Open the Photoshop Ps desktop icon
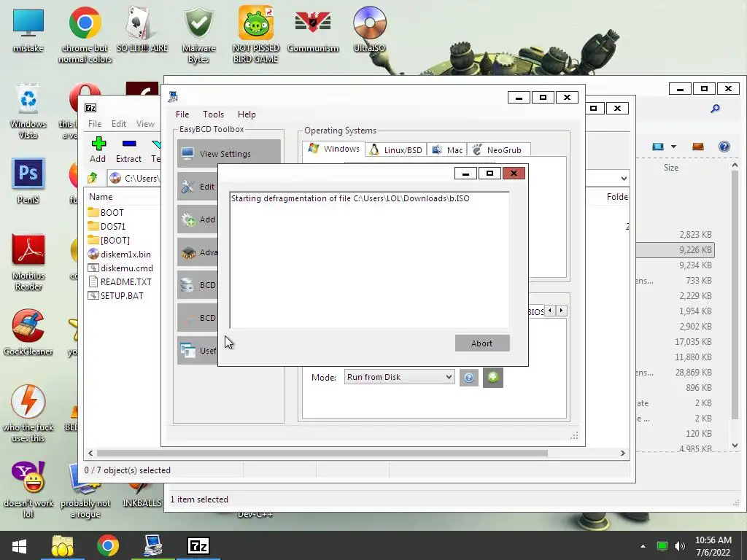Screen dimensions: 747x560 tap(28, 180)
